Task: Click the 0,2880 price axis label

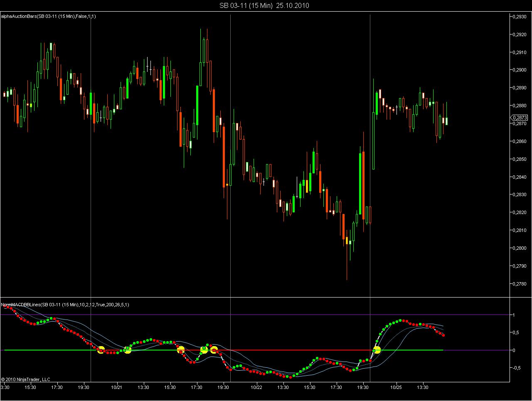Action: click(x=520, y=106)
